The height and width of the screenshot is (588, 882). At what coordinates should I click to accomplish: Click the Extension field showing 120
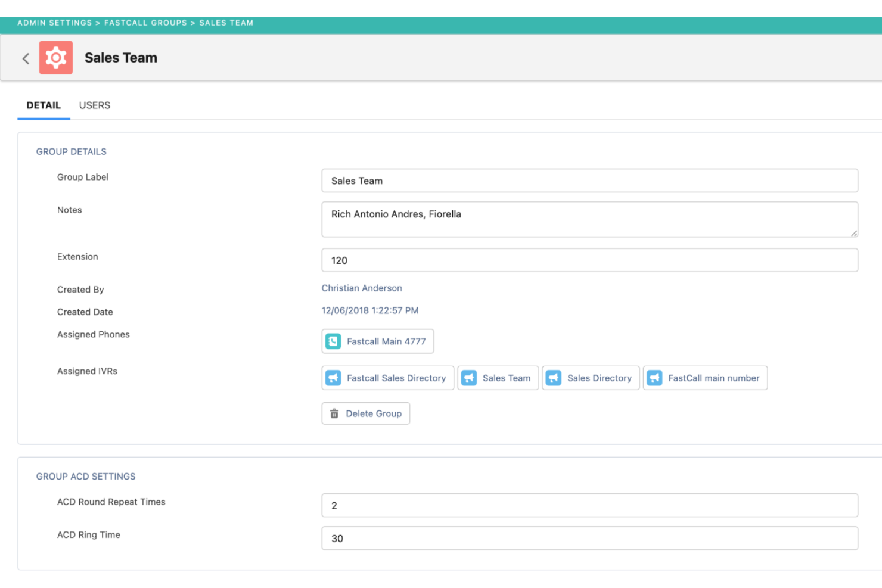coord(589,260)
